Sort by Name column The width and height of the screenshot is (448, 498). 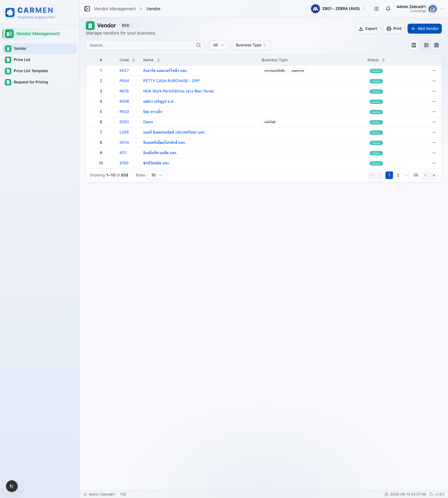click(x=152, y=60)
